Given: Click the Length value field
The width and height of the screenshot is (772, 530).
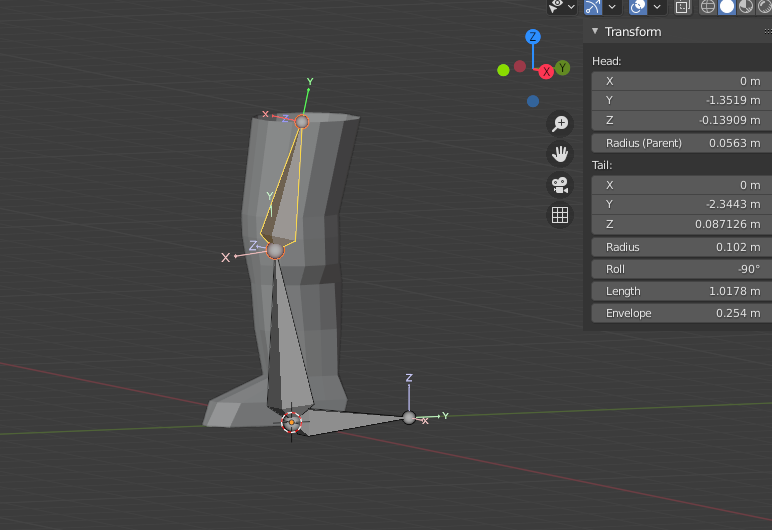Looking at the screenshot, I should [x=682, y=291].
